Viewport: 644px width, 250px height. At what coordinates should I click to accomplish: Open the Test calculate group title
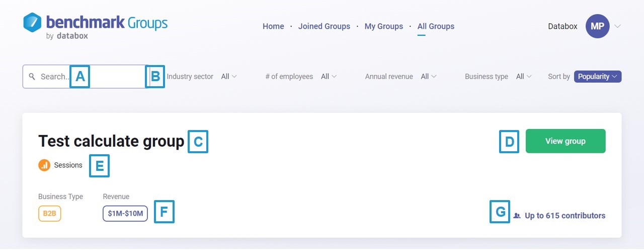[x=111, y=141]
